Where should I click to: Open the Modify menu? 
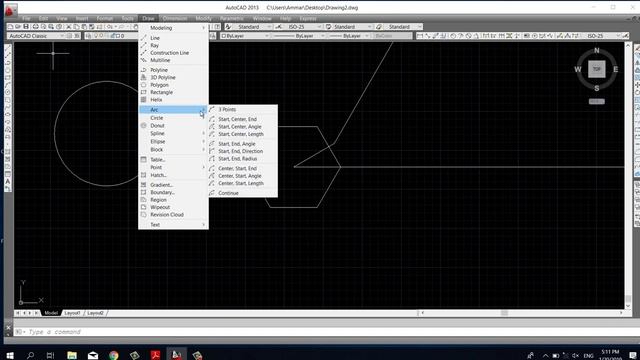[x=204, y=18]
